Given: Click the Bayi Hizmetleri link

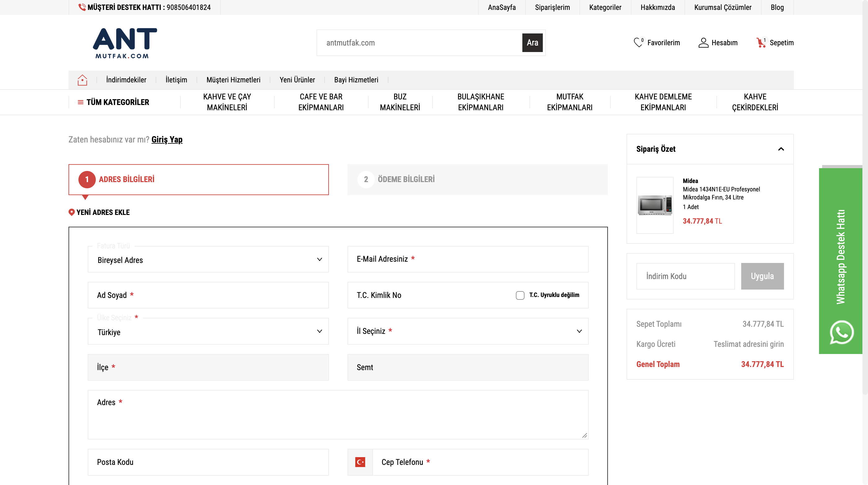Looking at the screenshot, I should tap(356, 80).
